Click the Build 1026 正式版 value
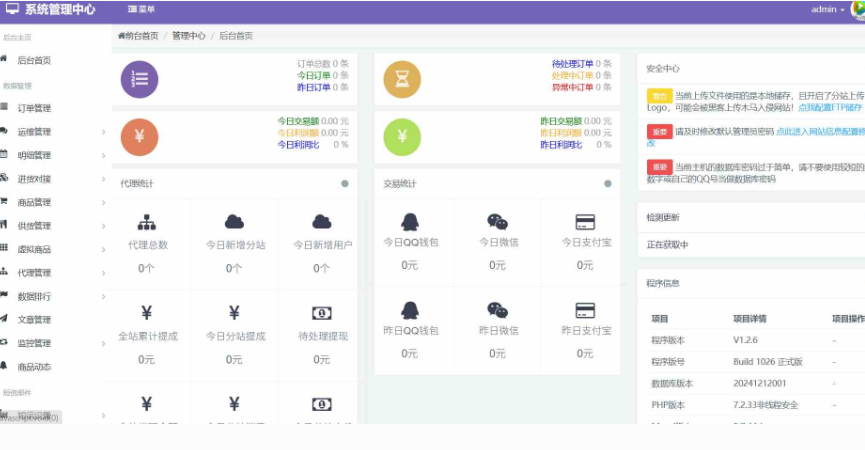Image resolution: width=865 pixels, height=450 pixels. pos(768,362)
